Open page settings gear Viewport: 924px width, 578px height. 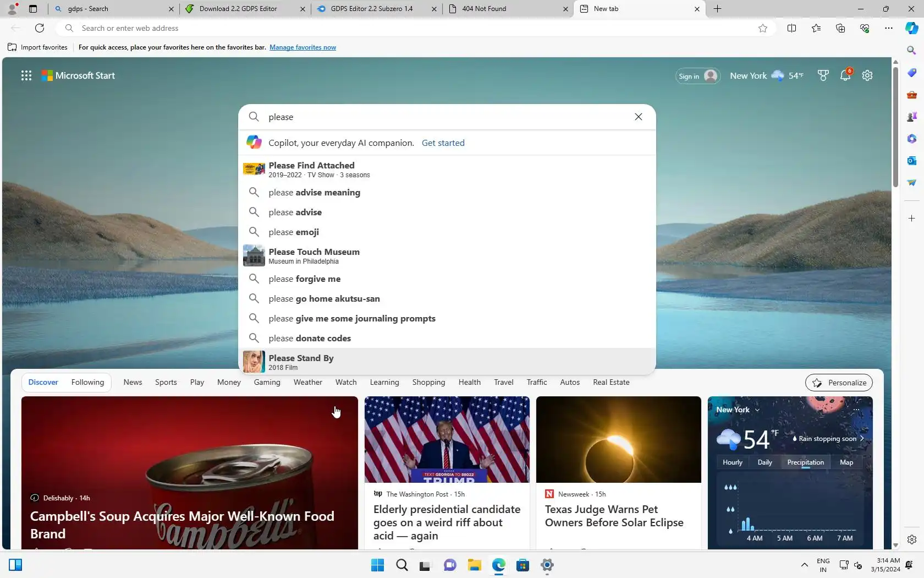tap(867, 75)
